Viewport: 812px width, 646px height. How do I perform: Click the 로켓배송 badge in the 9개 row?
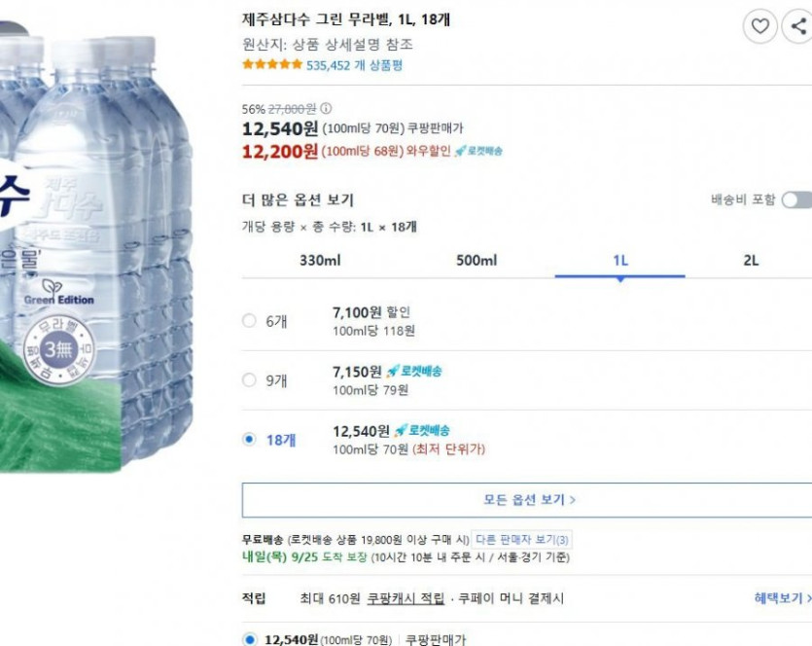(x=414, y=372)
